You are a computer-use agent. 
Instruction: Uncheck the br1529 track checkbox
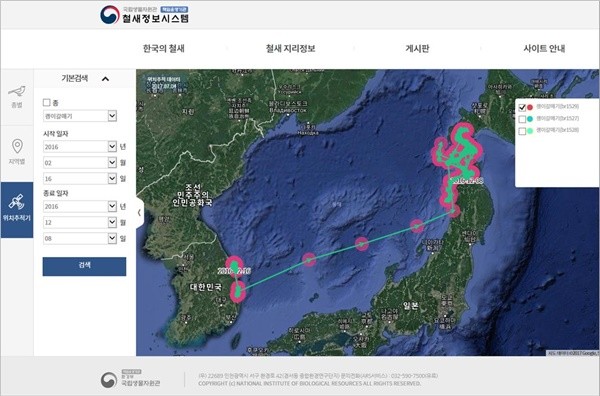coord(522,108)
